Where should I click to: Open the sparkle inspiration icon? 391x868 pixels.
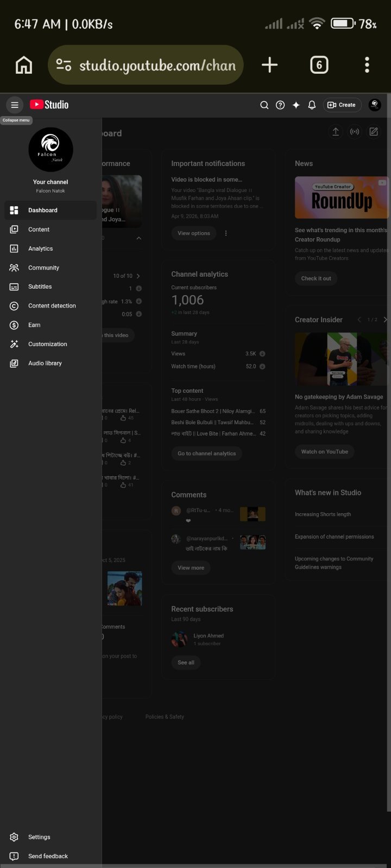point(296,105)
